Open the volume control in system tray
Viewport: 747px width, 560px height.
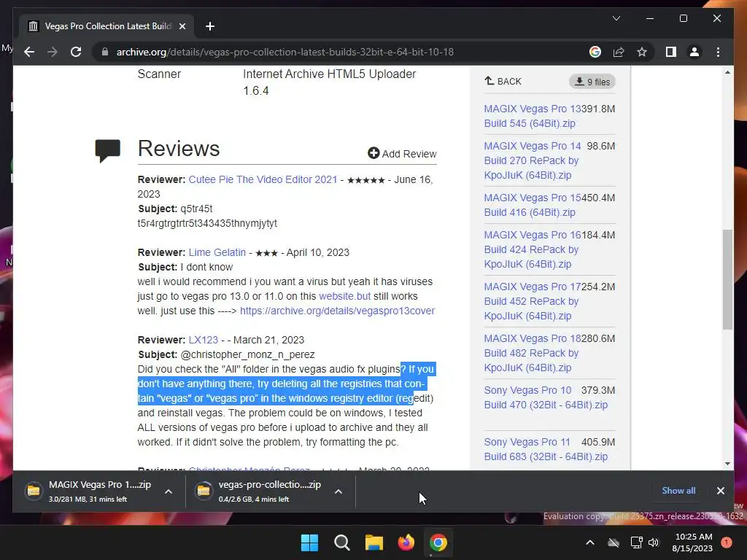click(x=654, y=542)
